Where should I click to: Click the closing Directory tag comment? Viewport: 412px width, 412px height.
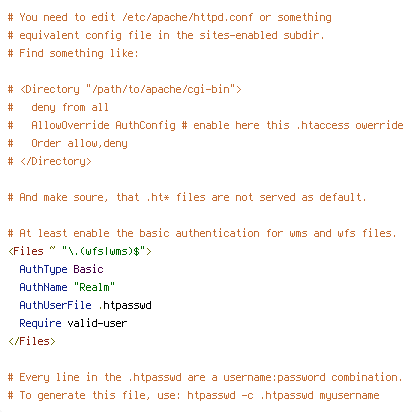coord(50,161)
